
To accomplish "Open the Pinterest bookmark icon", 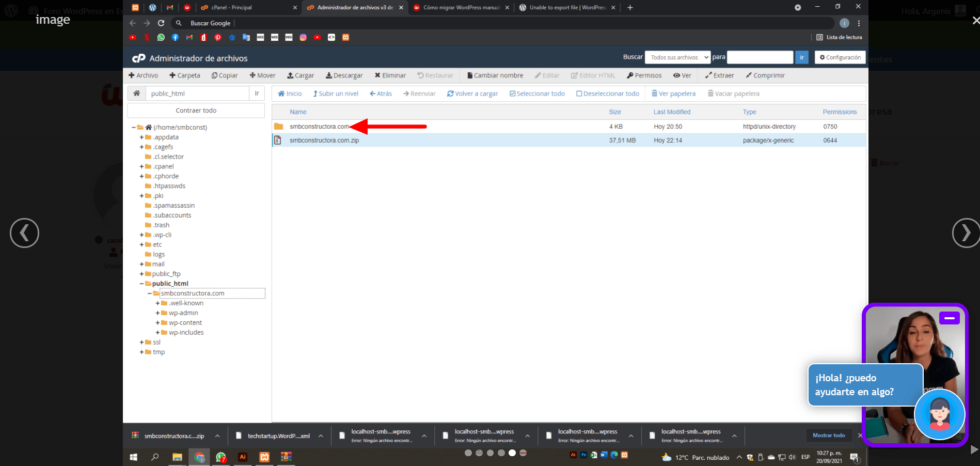I will 218,37.
